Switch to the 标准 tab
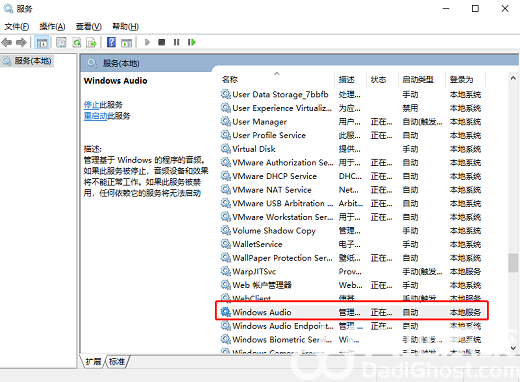The image size is (520, 382). (x=117, y=362)
